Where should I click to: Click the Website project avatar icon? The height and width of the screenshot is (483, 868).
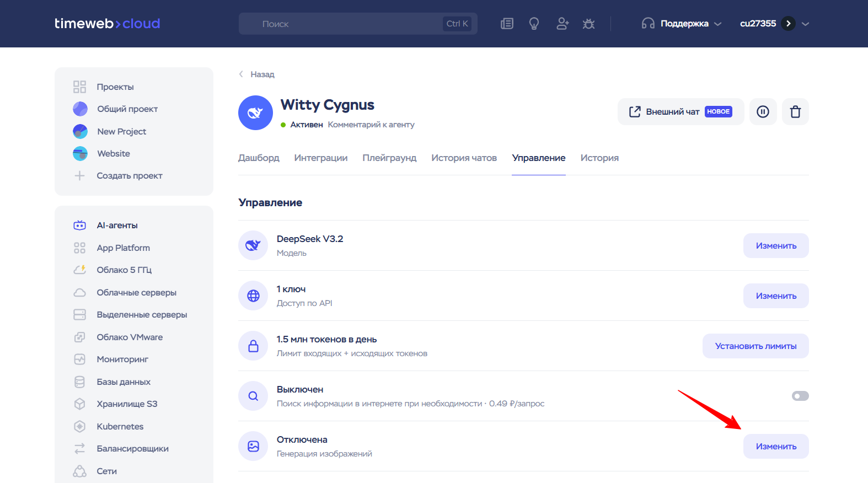(80, 153)
